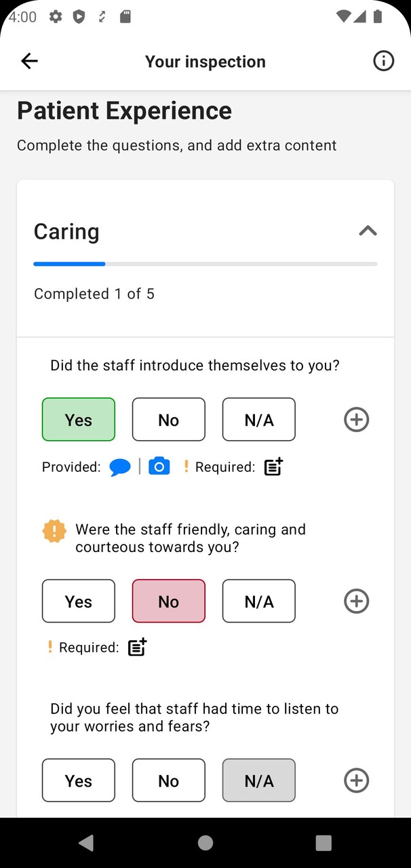The width and height of the screenshot is (411, 868).
Task: Collapse the Caring section chevron
Action: point(368,231)
